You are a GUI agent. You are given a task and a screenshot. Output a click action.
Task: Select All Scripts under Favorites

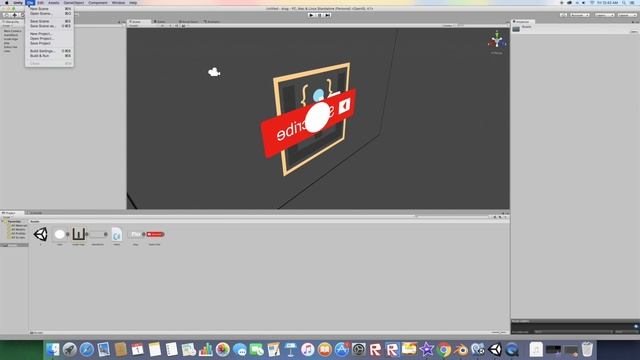pyautogui.click(x=18, y=237)
